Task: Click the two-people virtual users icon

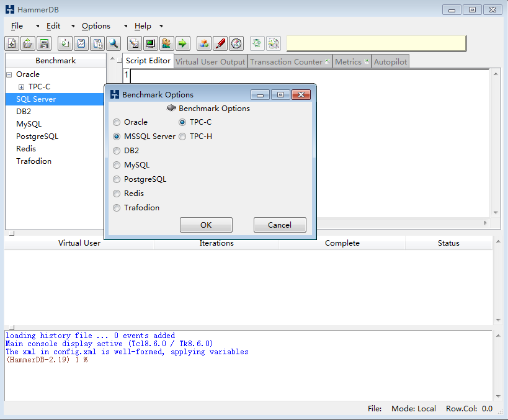Action: click(166, 43)
